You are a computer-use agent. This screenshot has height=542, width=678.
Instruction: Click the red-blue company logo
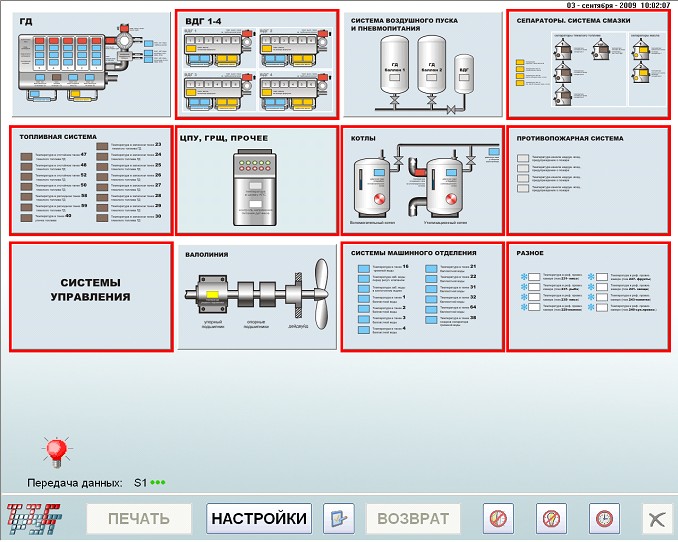click(34, 519)
